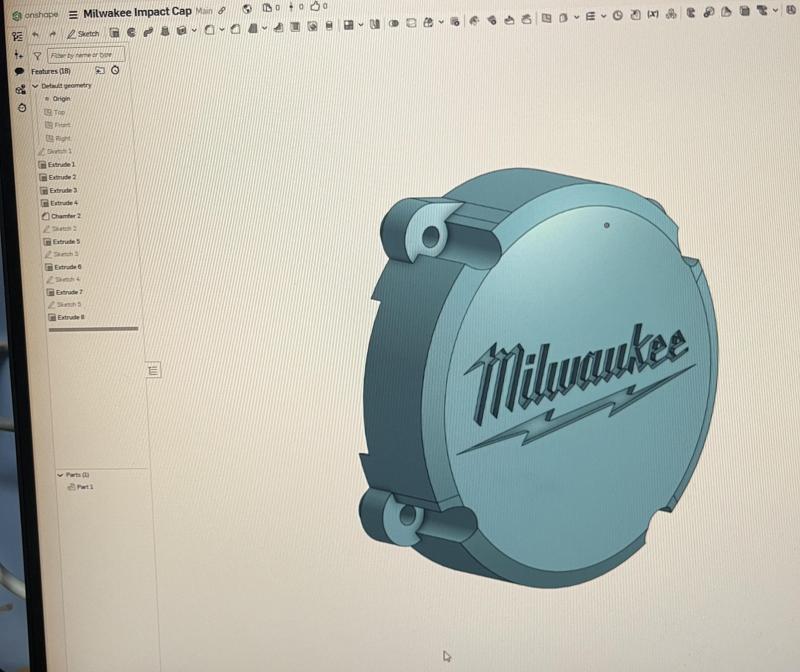The height and width of the screenshot is (672, 800).
Task: Select the Extrude 3 feature
Action: [x=59, y=190]
